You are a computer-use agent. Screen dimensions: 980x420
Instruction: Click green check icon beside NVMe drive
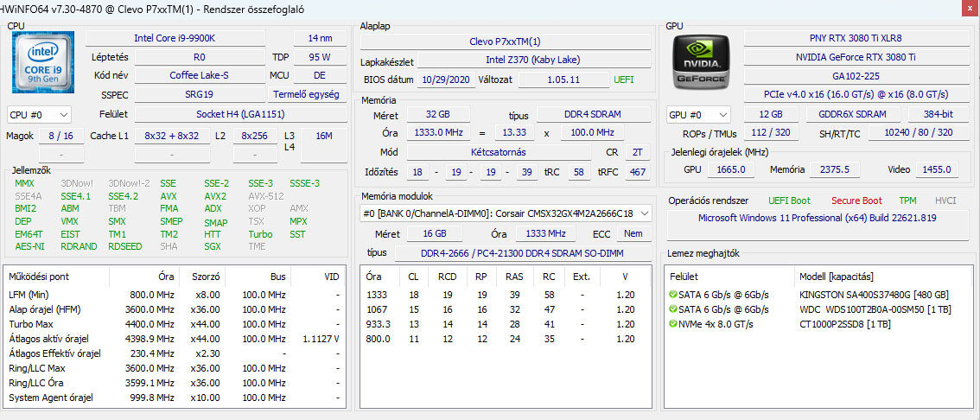coord(673,324)
